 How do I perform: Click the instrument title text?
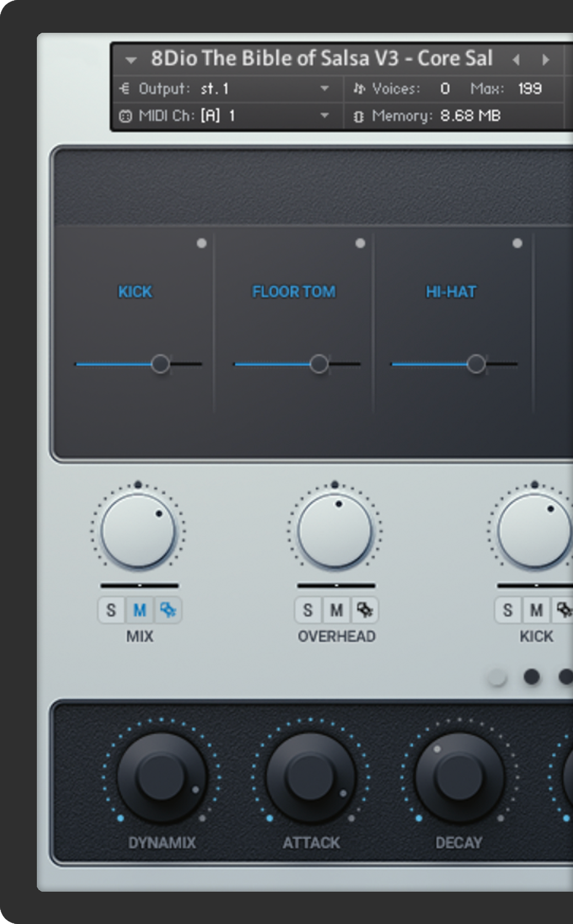(x=322, y=59)
